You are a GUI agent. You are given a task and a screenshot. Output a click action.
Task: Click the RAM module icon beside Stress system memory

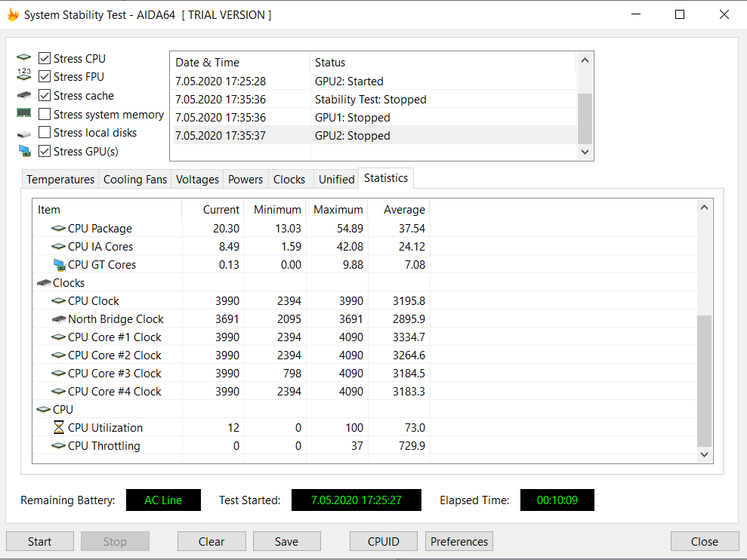(x=24, y=113)
